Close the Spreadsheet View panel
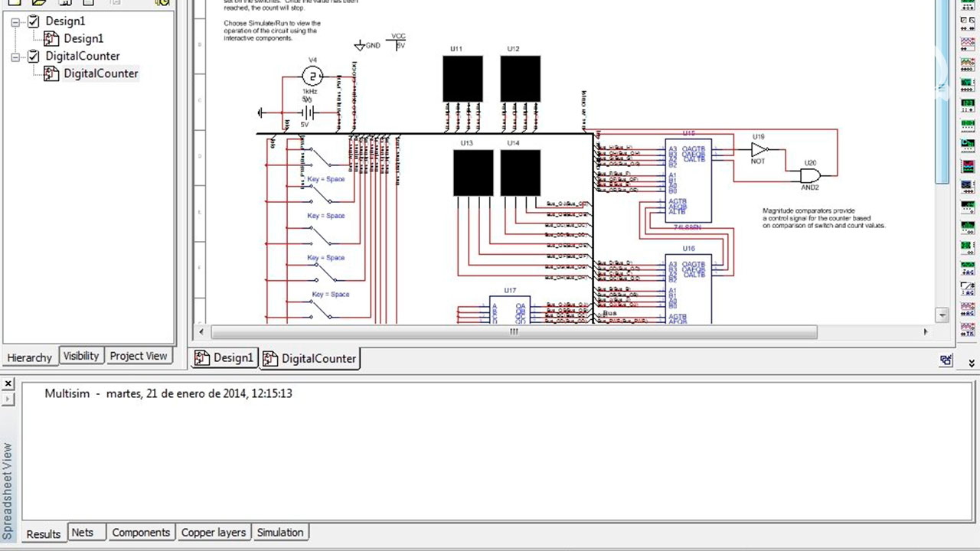The image size is (980, 551). tap(8, 383)
